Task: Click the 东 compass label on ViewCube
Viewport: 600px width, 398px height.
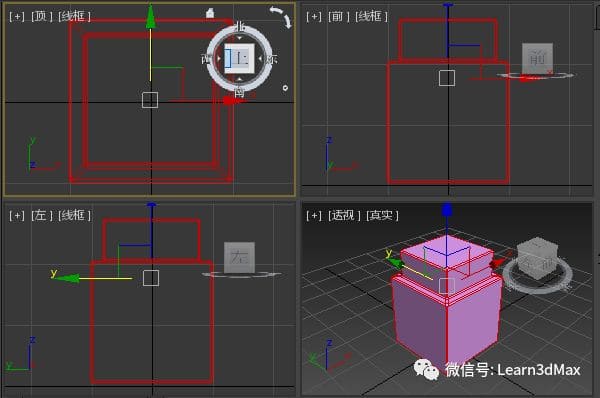Action: click(x=272, y=60)
